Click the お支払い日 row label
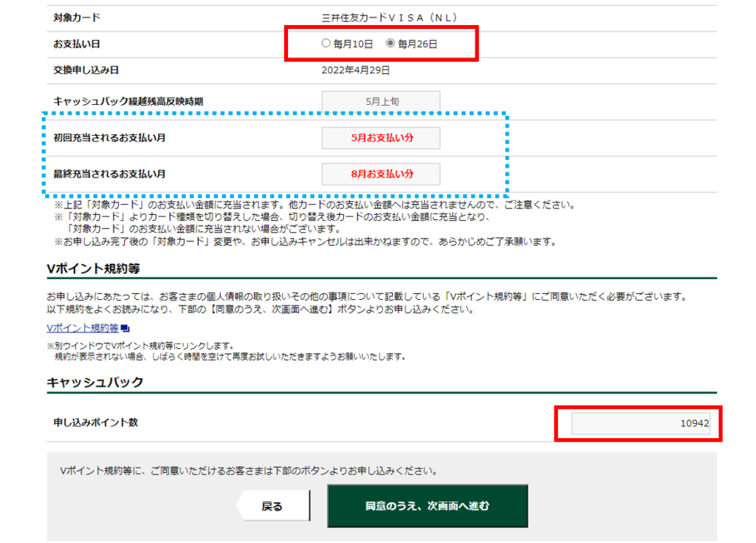 pos(77,44)
